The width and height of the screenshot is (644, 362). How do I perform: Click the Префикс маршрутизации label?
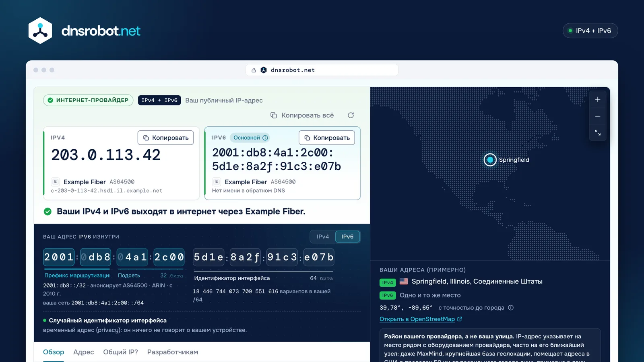click(77, 276)
